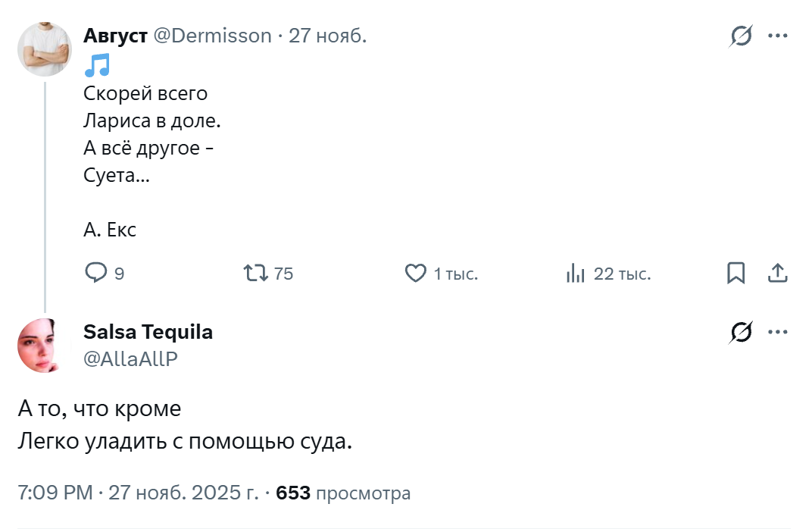Screen dimensions: 812x529
Task: Click the share icon on Август's post
Action: coord(778,273)
